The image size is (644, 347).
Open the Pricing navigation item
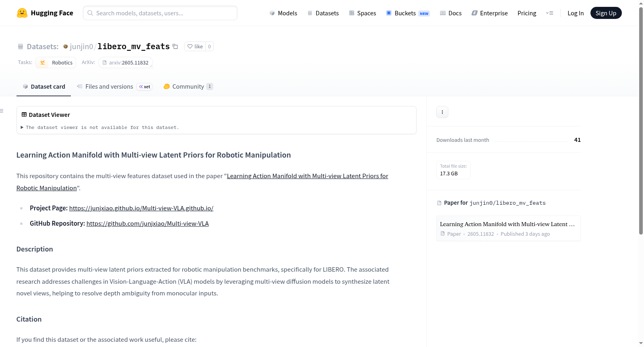tap(527, 13)
